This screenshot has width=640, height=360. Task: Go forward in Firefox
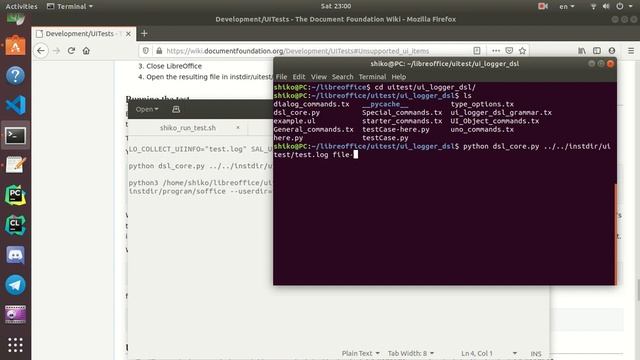coord(57,51)
